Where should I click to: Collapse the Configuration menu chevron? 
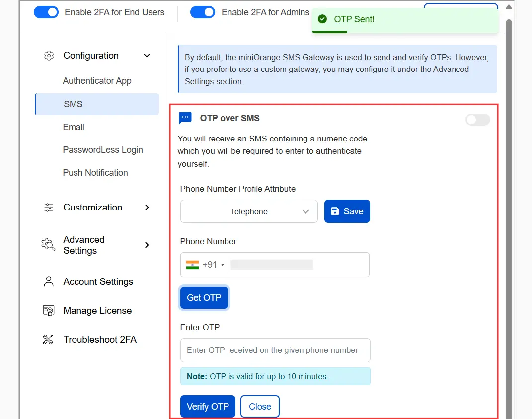(147, 56)
